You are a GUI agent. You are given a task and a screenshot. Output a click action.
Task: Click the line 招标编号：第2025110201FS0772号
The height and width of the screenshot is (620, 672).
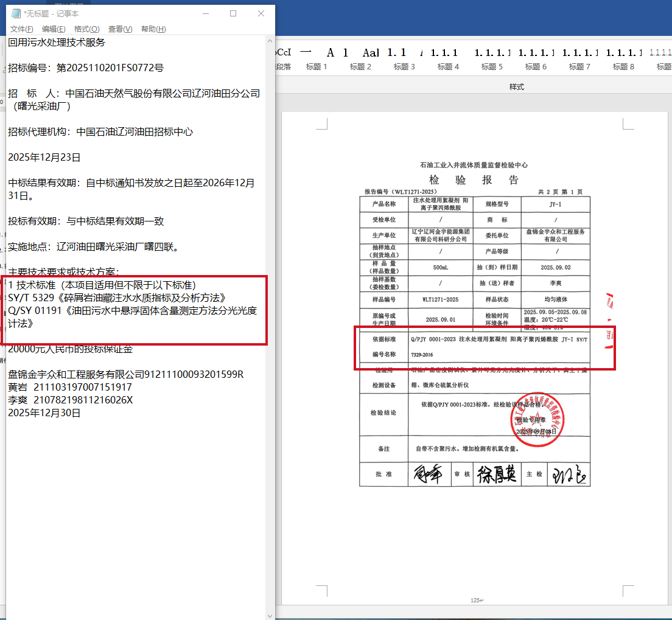pos(86,68)
